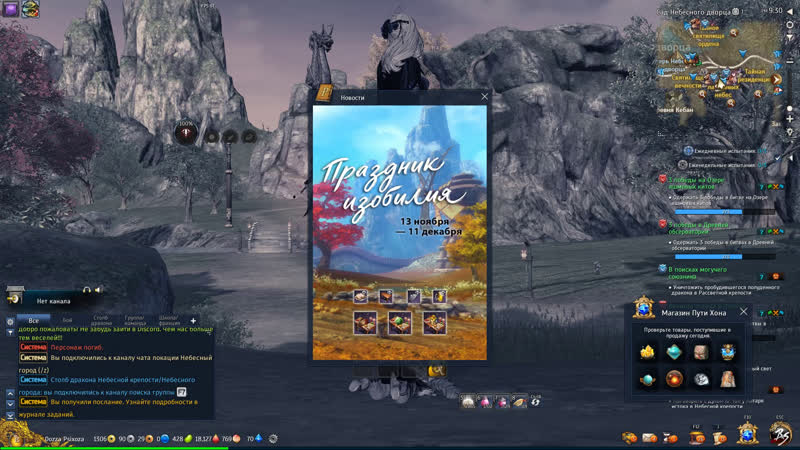Toggle voice chat speaker icon

[98, 290]
